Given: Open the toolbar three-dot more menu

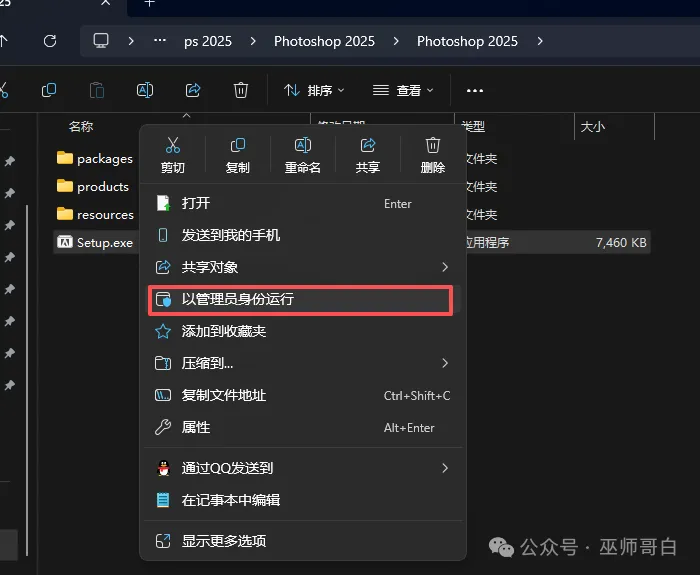Looking at the screenshot, I should pos(475,91).
